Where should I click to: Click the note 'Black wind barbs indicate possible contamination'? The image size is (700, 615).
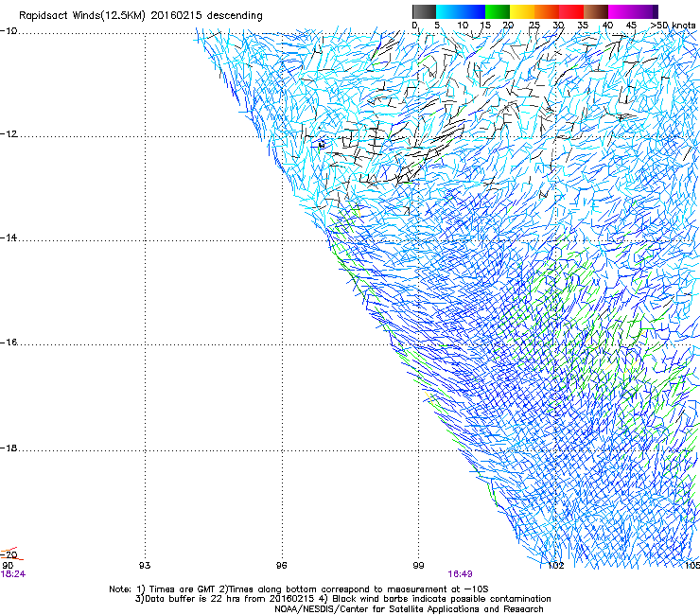442,599
